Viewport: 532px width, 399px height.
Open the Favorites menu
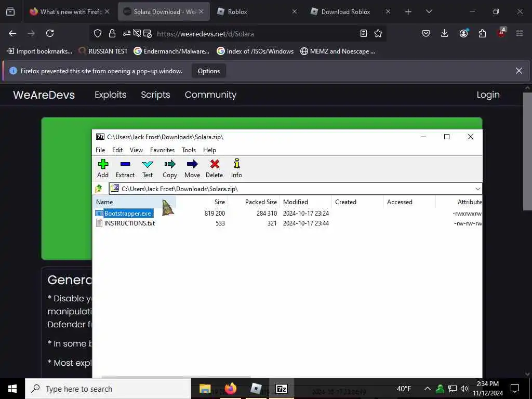pos(162,150)
